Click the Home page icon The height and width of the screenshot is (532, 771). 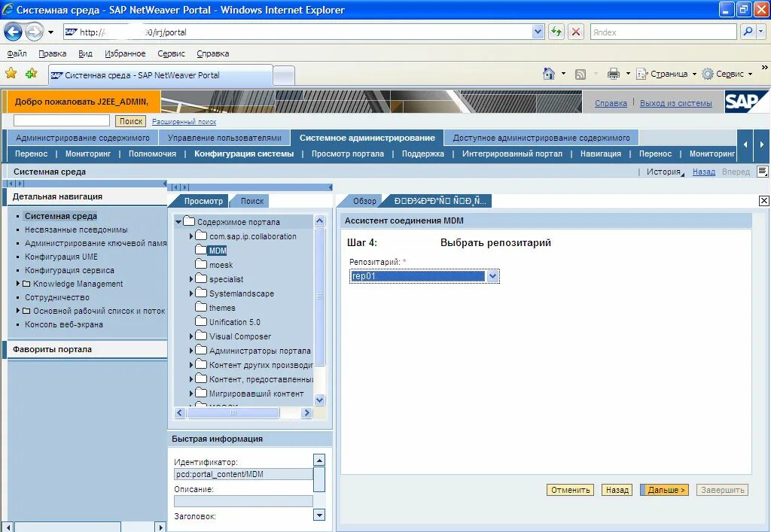coord(549,74)
